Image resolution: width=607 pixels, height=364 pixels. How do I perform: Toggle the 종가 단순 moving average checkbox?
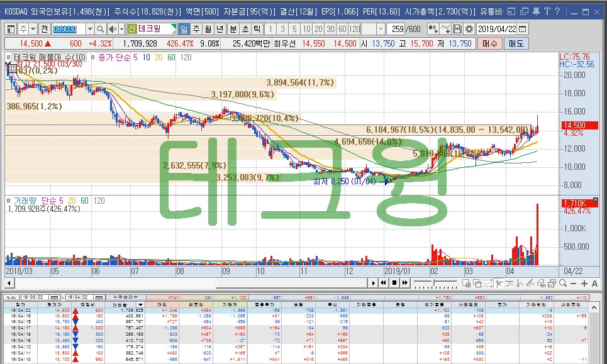point(92,57)
